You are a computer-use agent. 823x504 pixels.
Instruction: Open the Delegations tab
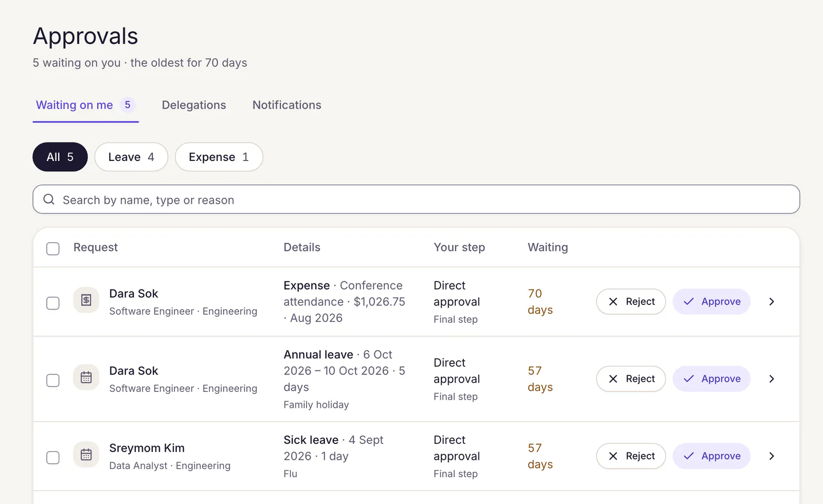pyautogui.click(x=194, y=105)
